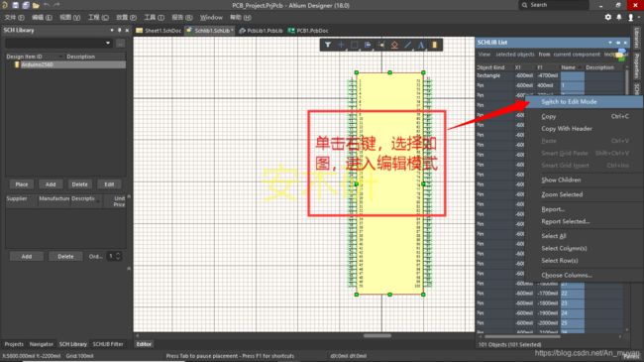Screen dimensions: 644x362
Task: Open the user account dropdown arrow
Action: pos(639,17)
